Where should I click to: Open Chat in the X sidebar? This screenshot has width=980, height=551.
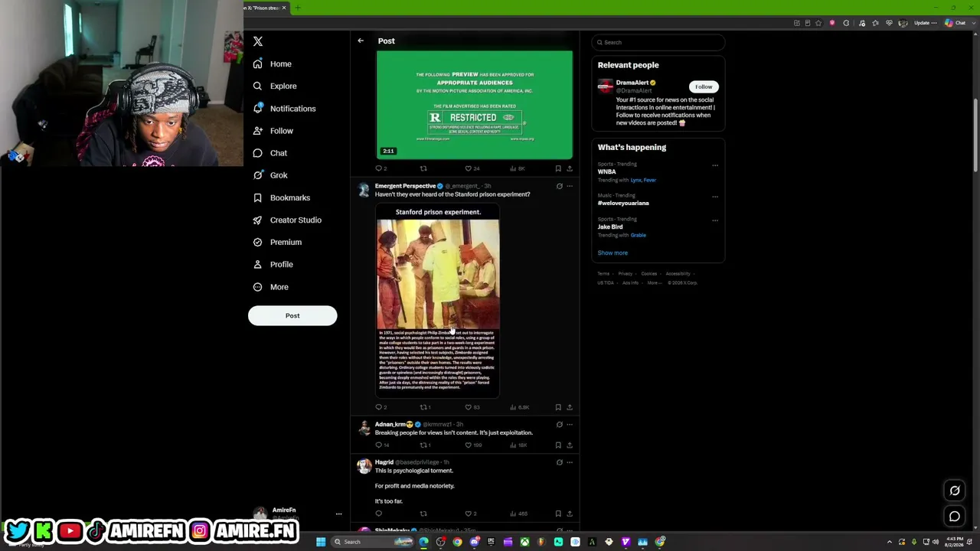tap(270, 153)
